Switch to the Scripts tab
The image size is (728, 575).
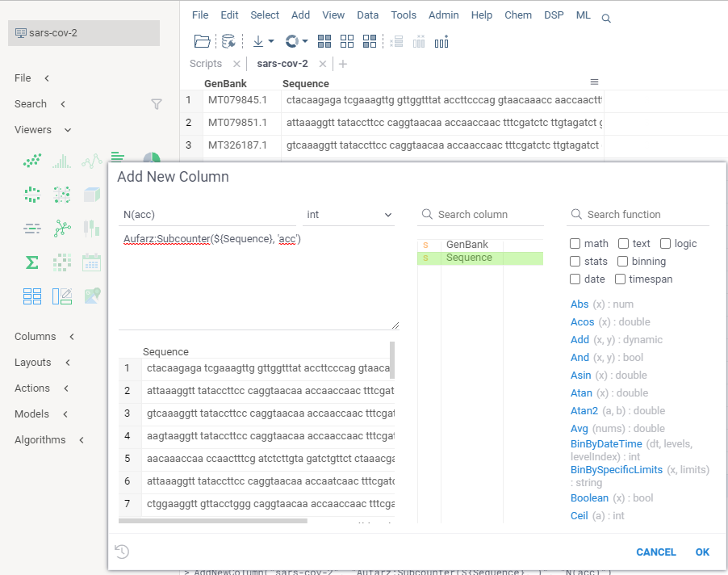click(x=206, y=64)
